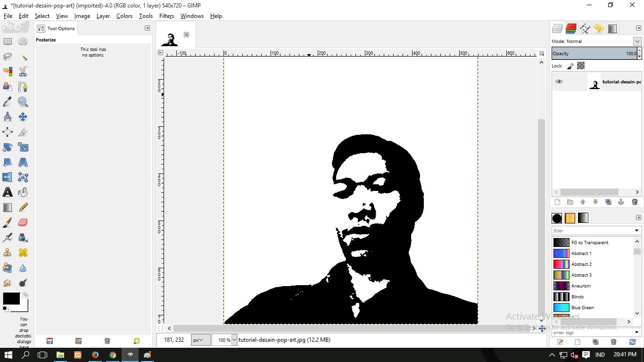This screenshot has height=362, width=644.
Task: Select the Clone tool
Action: pos(8,252)
